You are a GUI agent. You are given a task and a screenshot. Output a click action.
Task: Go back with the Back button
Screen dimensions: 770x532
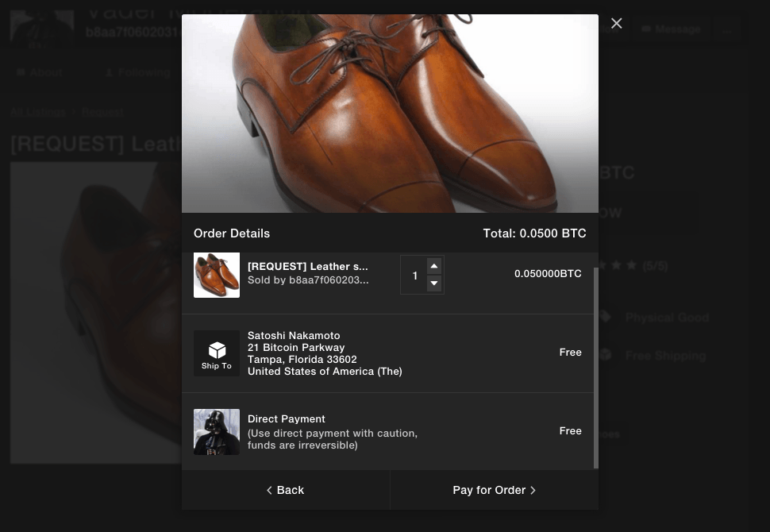(286, 490)
